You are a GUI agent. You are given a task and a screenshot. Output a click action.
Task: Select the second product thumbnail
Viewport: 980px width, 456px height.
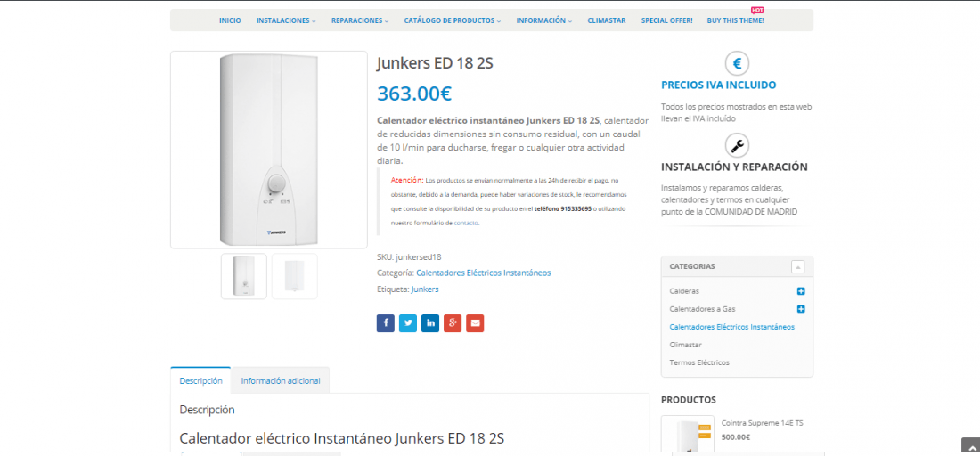(294, 276)
